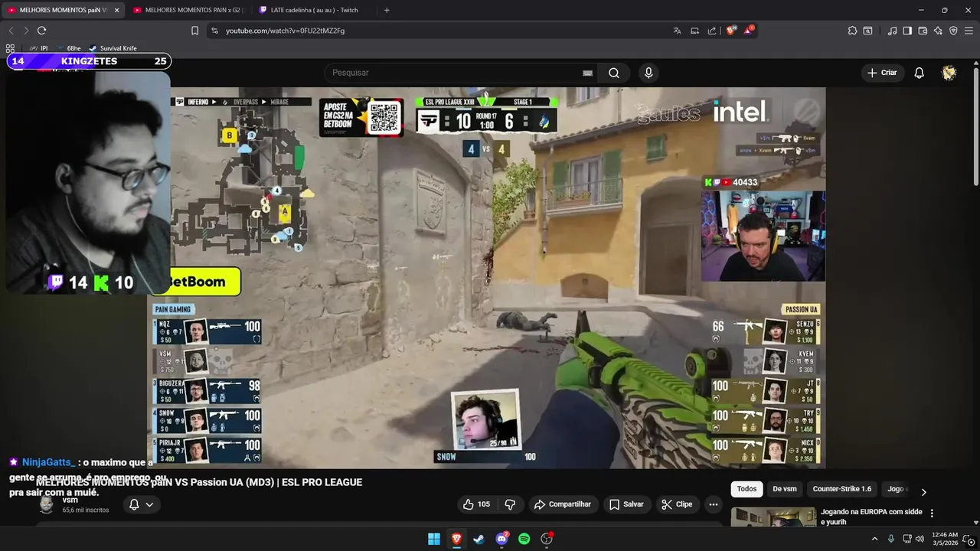Switch to MELHORES MOMENTOS PAIN x G2 tab
The height and width of the screenshot is (551, 980).
(x=188, y=10)
